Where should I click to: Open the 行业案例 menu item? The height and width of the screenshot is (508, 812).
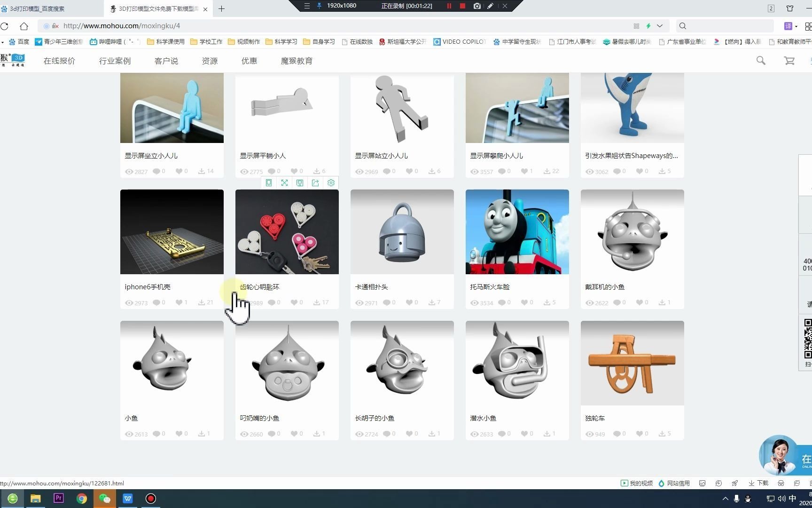point(115,61)
